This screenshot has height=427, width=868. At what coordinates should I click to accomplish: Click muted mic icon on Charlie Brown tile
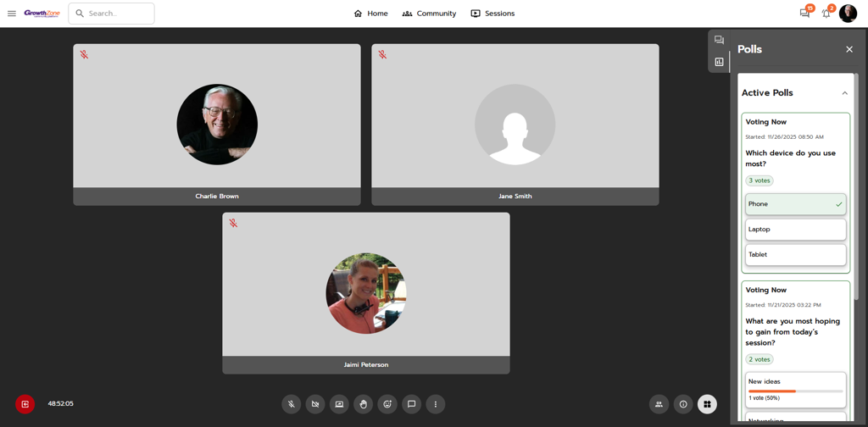tap(84, 55)
